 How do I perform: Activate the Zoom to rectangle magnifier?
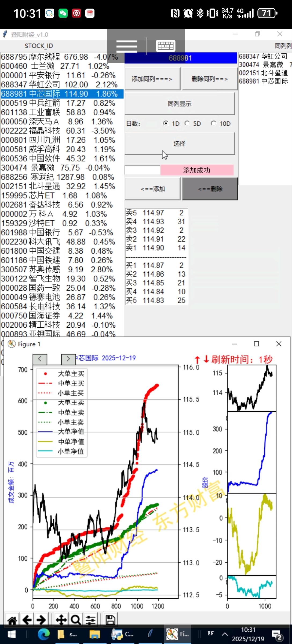pyautogui.click(x=76, y=620)
